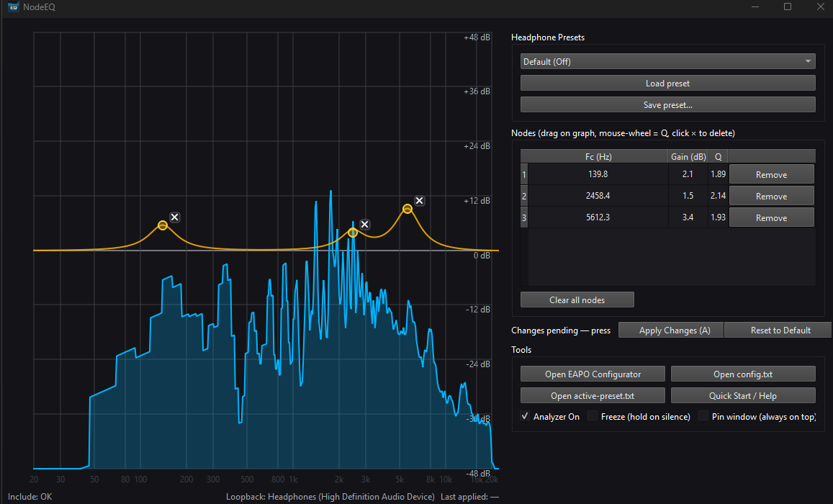The height and width of the screenshot is (504, 833).
Task: Open the Headphone Presets dropdown
Action: coord(667,62)
